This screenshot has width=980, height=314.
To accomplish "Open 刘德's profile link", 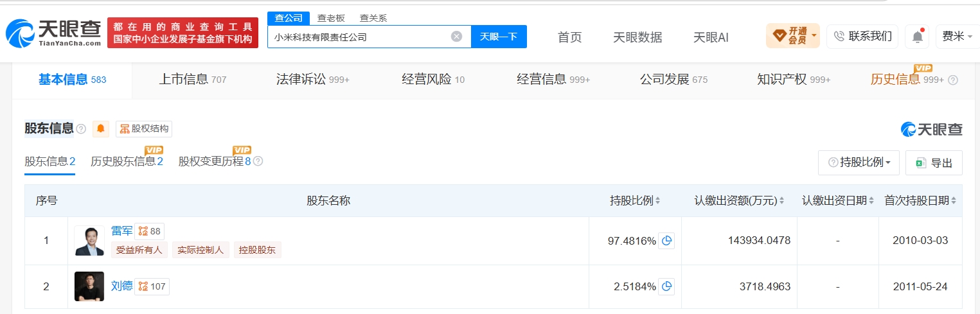I will (121, 286).
